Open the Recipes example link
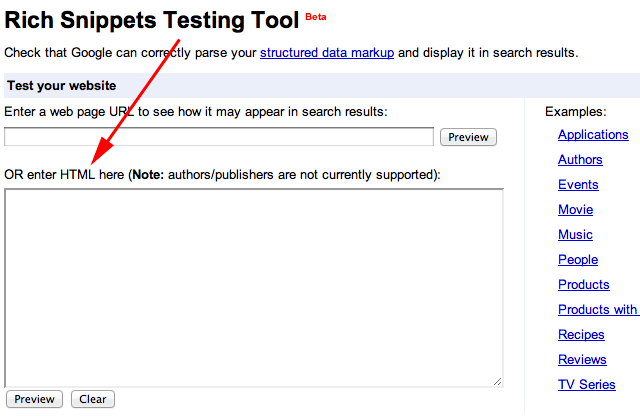Screen dimensions: 640x416 point(581,335)
